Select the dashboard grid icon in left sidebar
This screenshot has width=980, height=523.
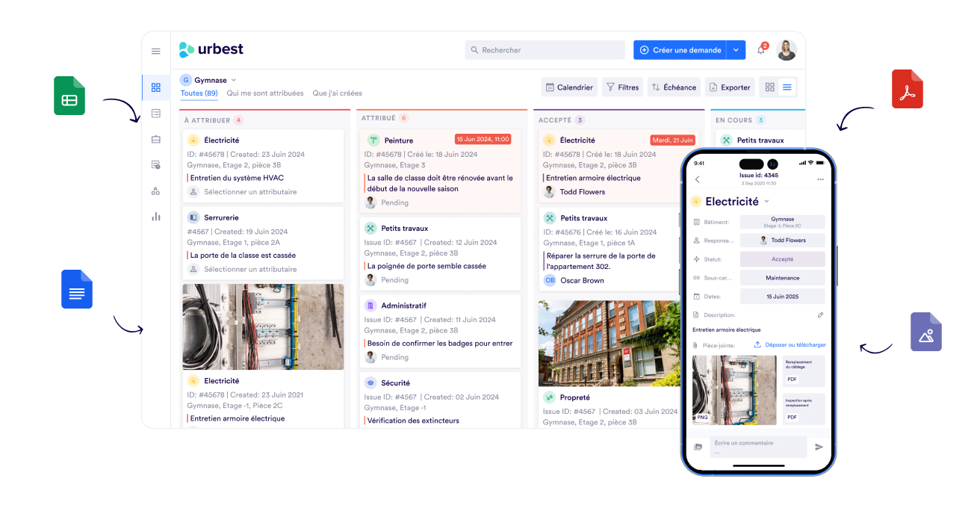coord(156,87)
